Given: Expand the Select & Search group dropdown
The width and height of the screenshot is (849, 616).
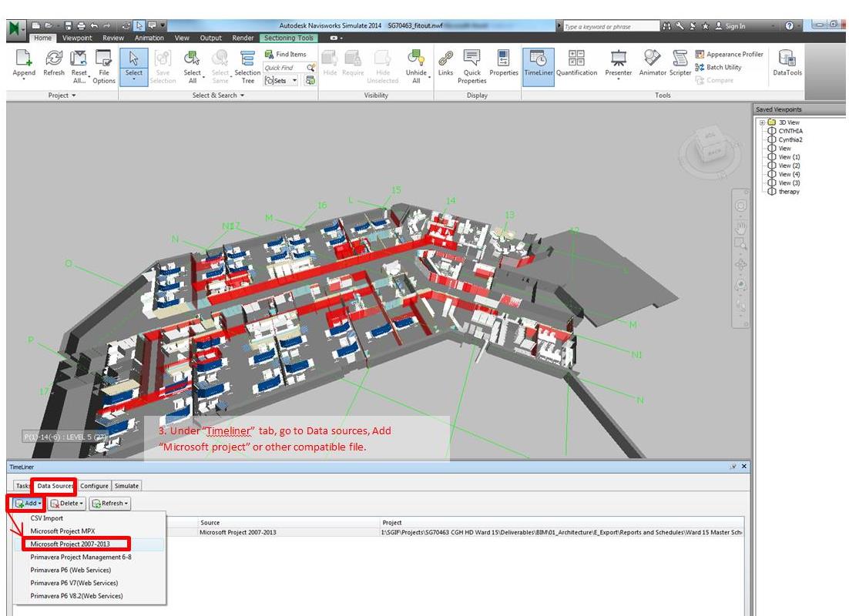Looking at the screenshot, I should pyautogui.click(x=218, y=95).
